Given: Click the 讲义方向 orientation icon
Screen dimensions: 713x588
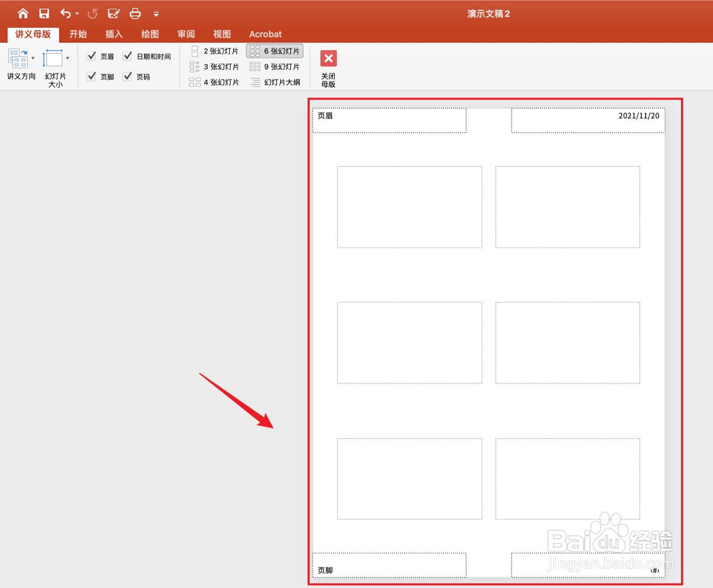Looking at the screenshot, I should [x=18, y=58].
